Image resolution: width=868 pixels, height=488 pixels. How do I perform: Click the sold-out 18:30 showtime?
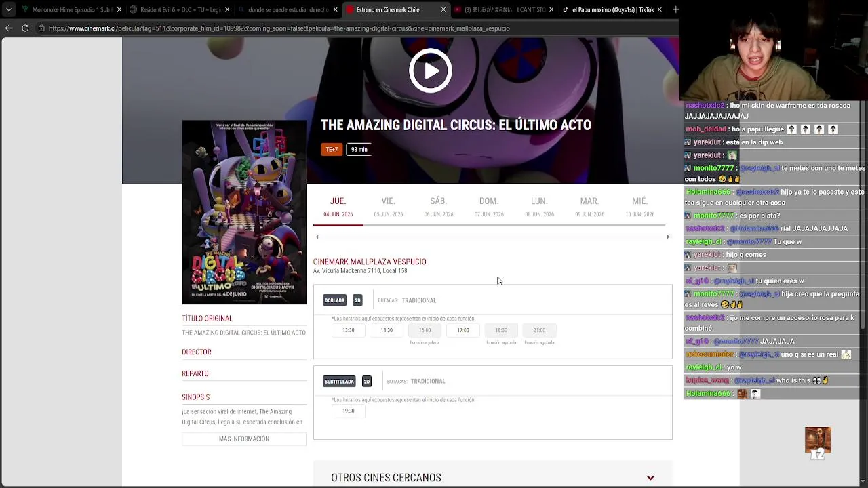tap(501, 330)
